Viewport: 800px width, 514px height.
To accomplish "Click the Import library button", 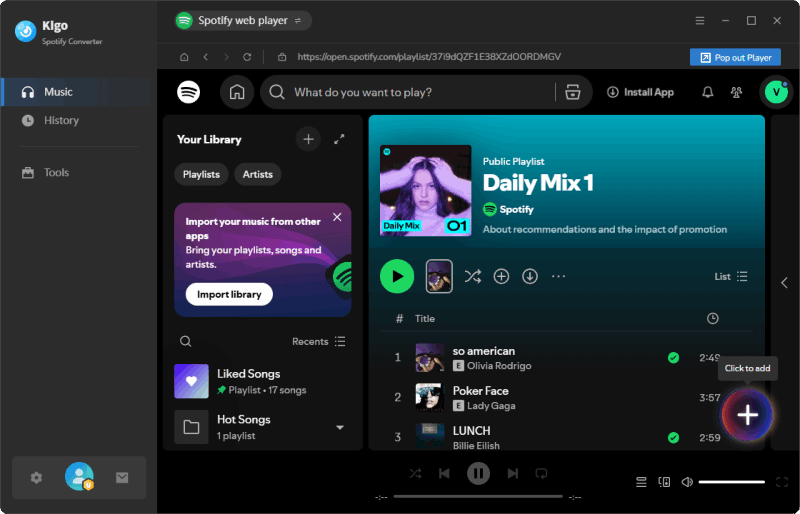I will pos(229,295).
